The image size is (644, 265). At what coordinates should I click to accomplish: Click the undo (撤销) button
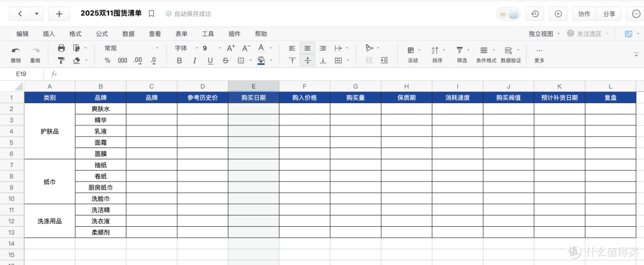click(16, 54)
